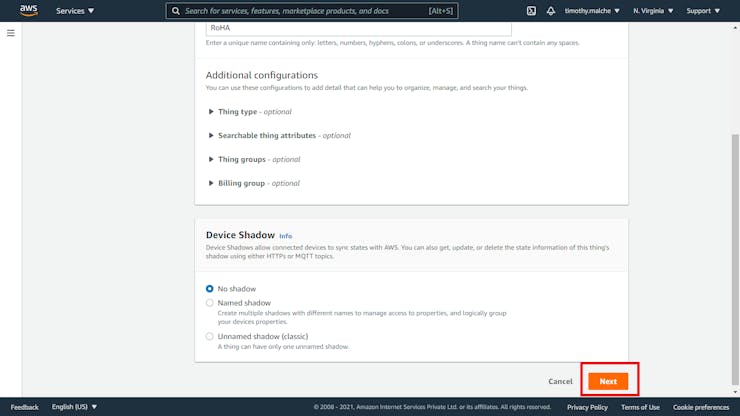The width and height of the screenshot is (740, 416).
Task: Expand the Billing group section
Action: 211,184
